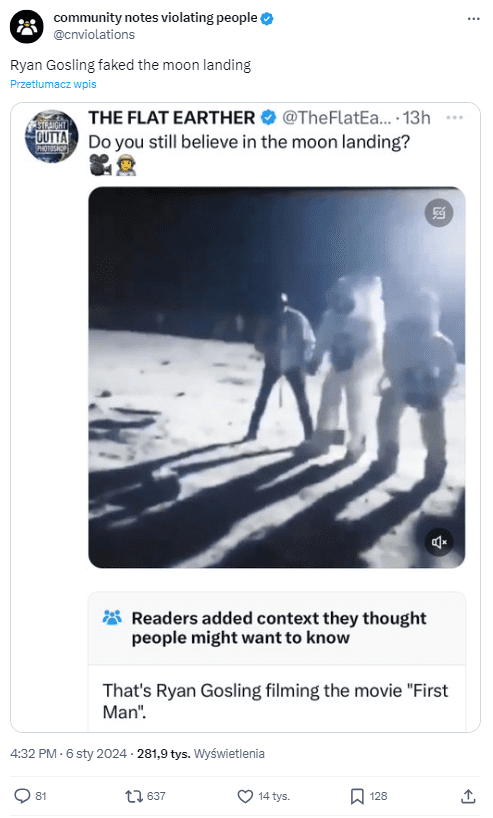
Task: Open the quoted tweet's three-dot options
Action: click(x=454, y=118)
